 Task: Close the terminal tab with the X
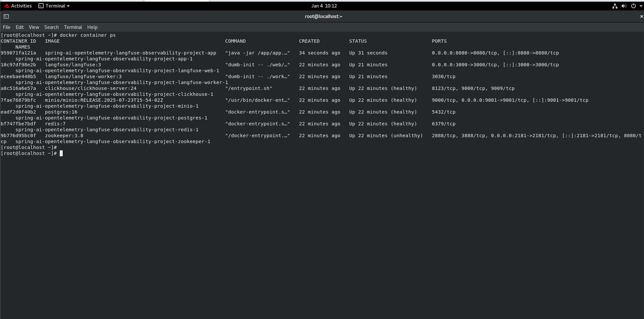pyautogui.click(x=641, y=16)
